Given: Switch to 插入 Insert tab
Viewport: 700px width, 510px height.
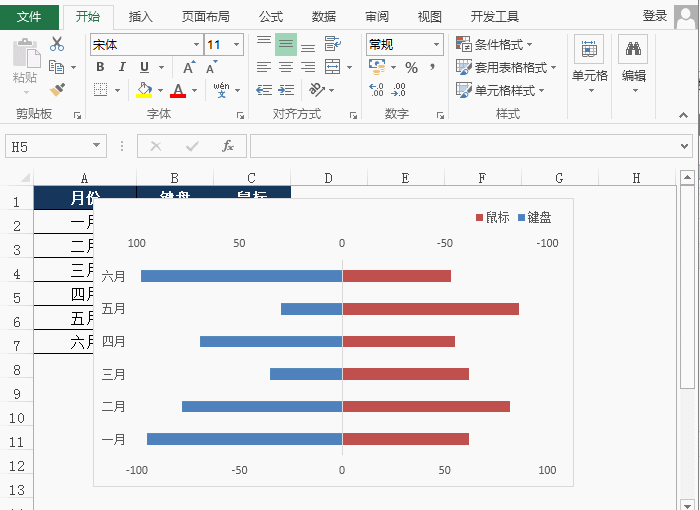Looking at the screenshot, I should 141,17.
